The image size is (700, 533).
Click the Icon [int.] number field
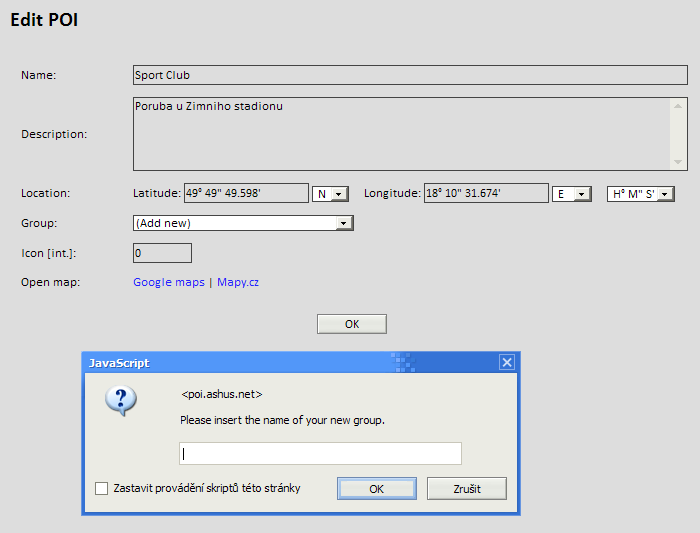(x=162, y=253)
